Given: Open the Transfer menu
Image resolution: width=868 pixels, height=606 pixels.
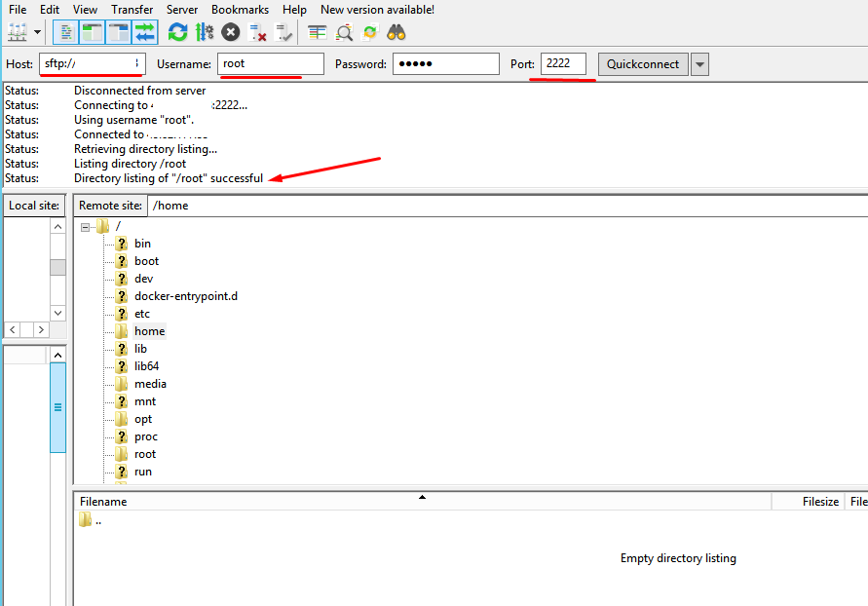Looking at the screenshot, I should (x=132, y=10).
